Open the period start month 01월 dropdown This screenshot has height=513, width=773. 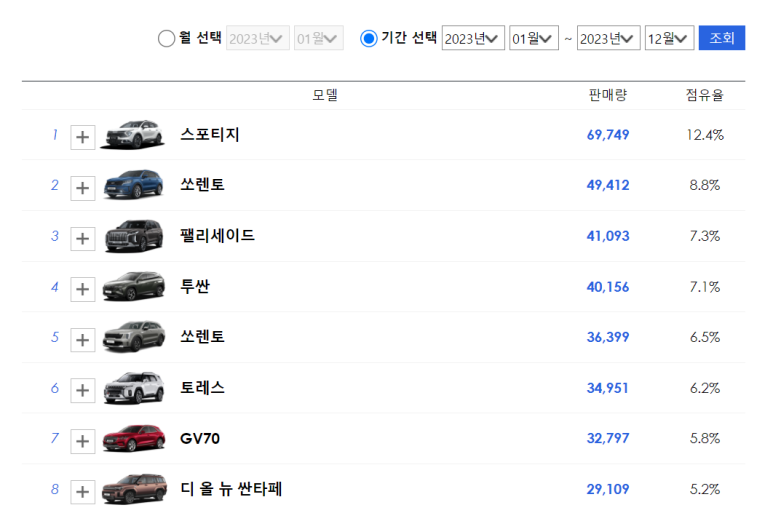[x=534, y=38]
